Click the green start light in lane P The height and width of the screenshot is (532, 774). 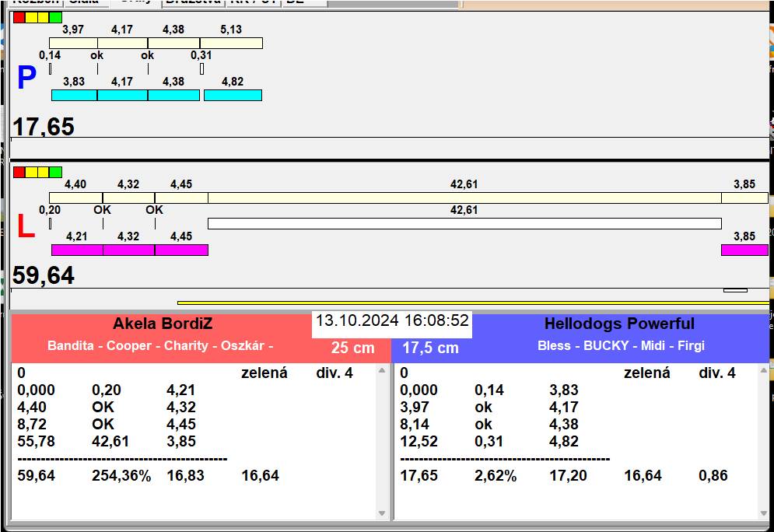click(55, 17)
